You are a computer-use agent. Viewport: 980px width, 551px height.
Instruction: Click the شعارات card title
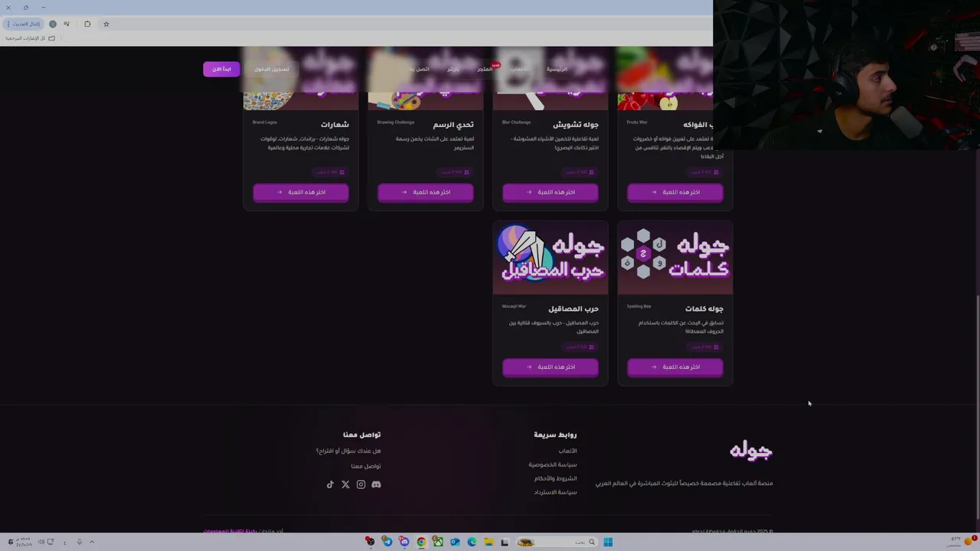tap(335, 125)
